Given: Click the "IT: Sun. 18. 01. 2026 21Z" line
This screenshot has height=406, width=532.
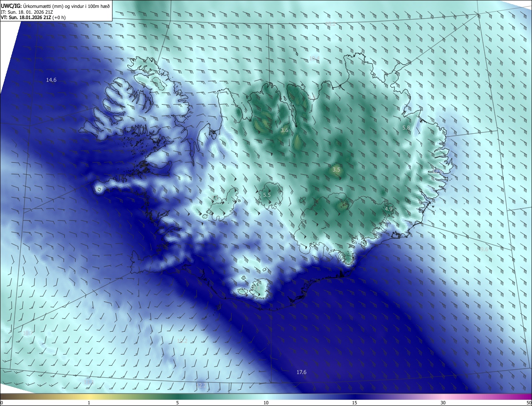Looking at the screenshot, I should point(27,12).
